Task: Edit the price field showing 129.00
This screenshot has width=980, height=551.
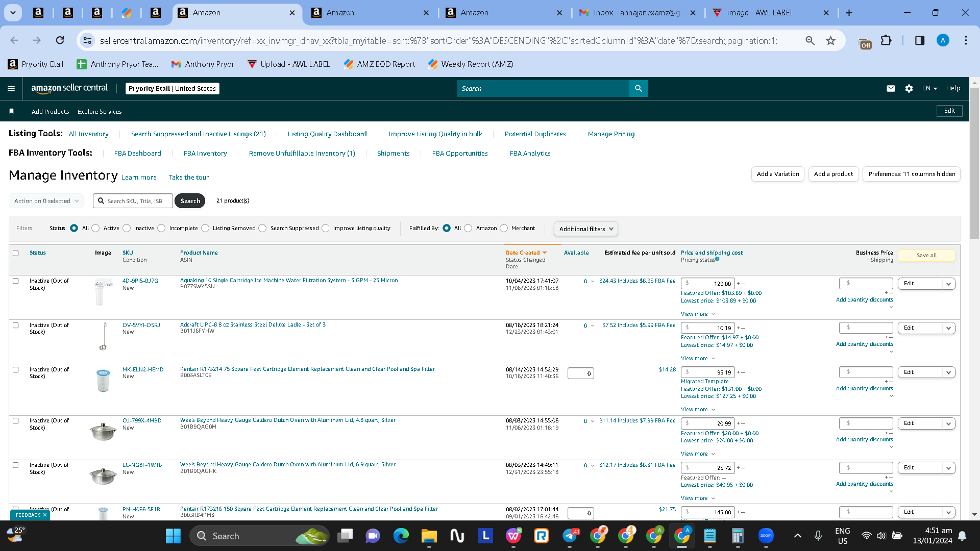Action: coord(707,284)
